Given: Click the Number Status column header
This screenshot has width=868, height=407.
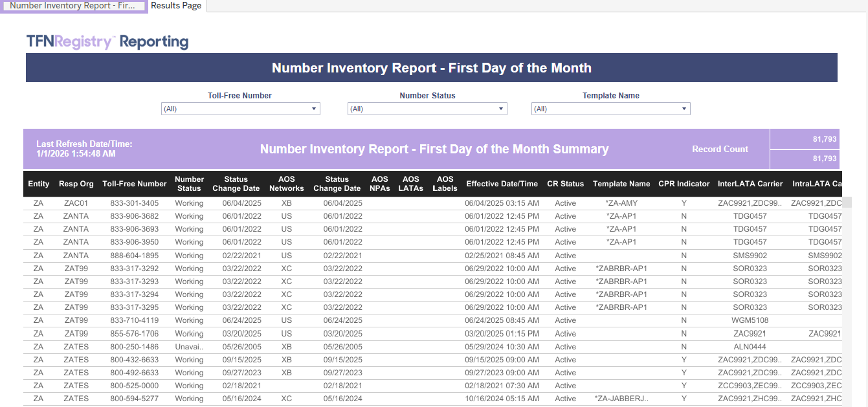Looking at the screenshot, I should [189, 184].
